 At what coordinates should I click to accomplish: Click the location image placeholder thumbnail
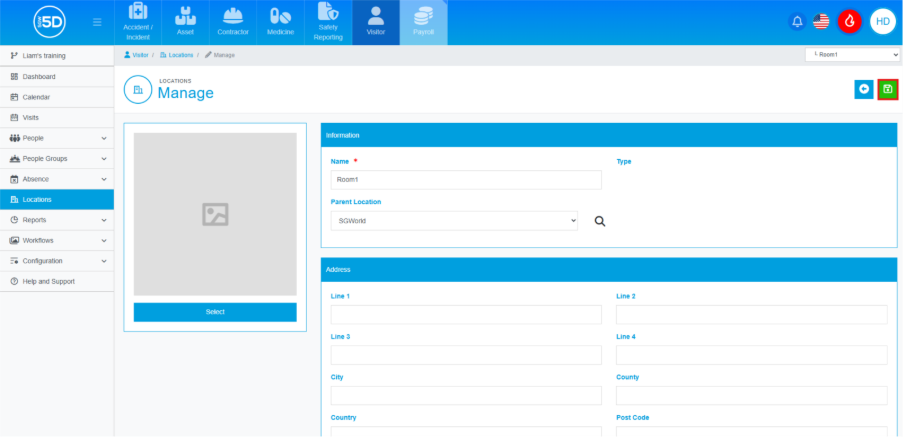[x=215, y=214]
